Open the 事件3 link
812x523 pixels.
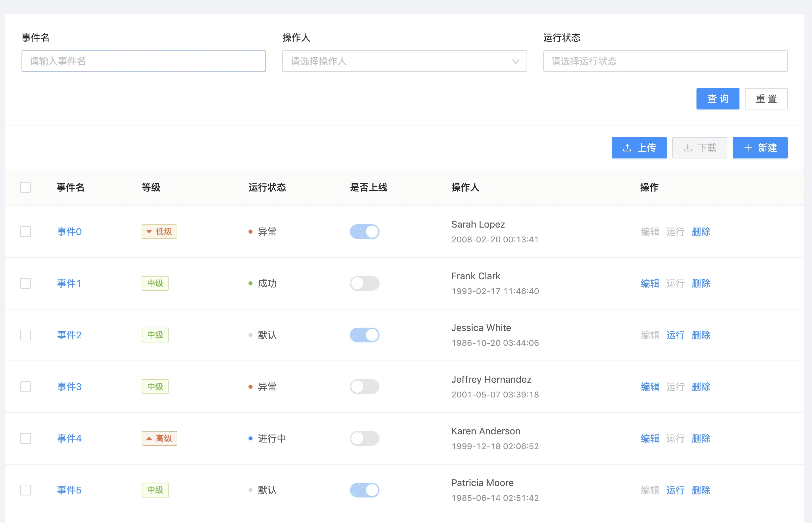point(69,387)
